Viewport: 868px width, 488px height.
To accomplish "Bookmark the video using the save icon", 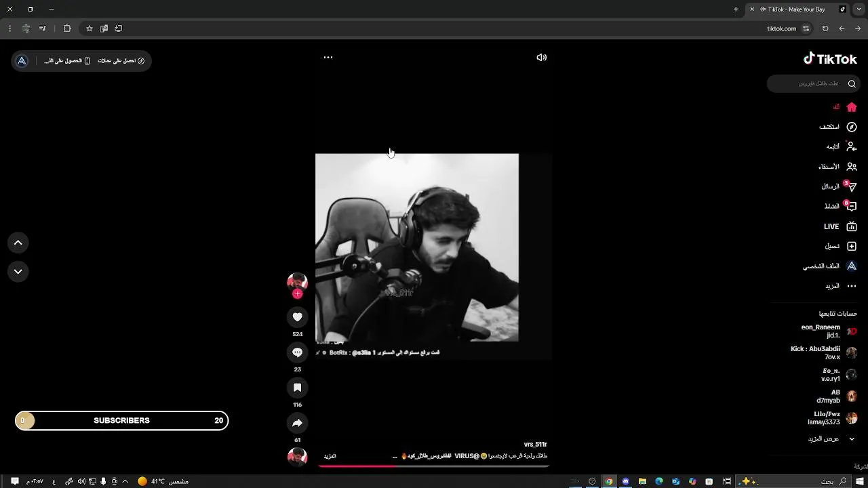I will pos(297,388).
